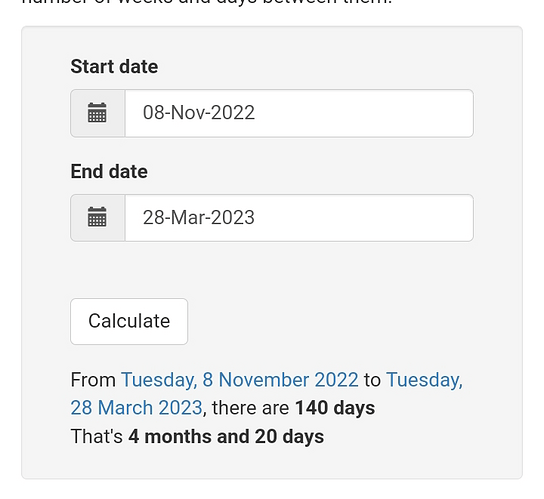The height and width of the screenshot is (499, 544).
Task: Open the Start date calendar picker icon
Action: [x=97, y=113]
